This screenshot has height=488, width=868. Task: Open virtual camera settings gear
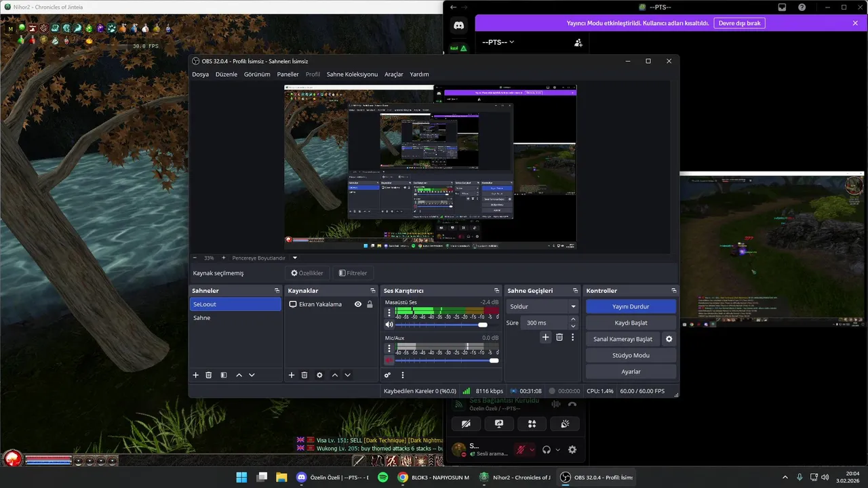click(669, 339)
